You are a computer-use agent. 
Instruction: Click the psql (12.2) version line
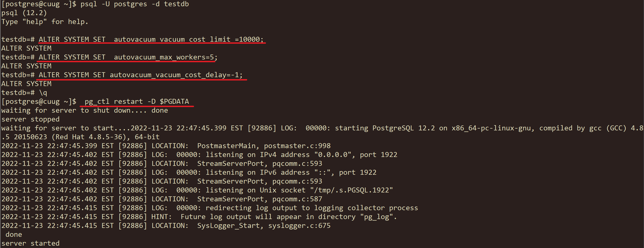(24, 13)
